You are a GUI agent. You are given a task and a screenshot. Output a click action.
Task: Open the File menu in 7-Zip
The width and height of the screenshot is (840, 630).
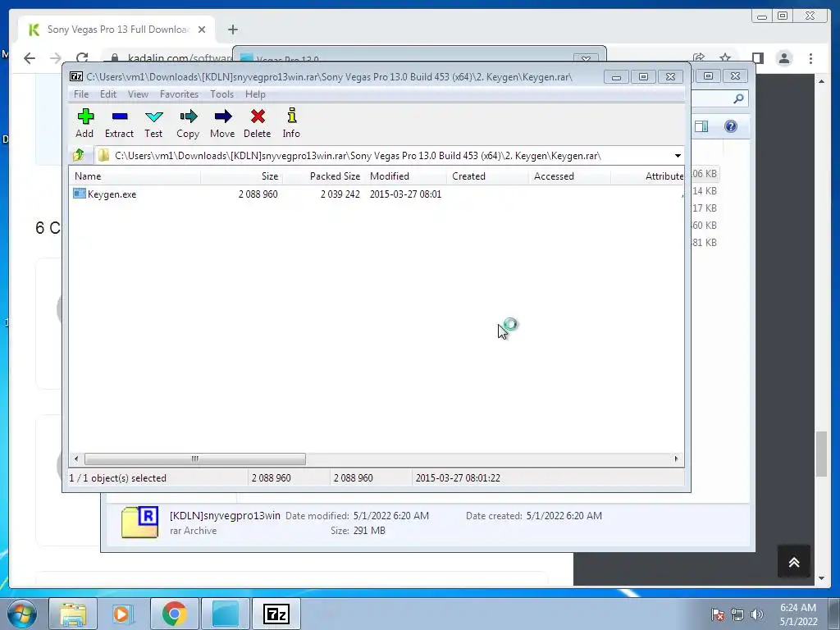81,94
